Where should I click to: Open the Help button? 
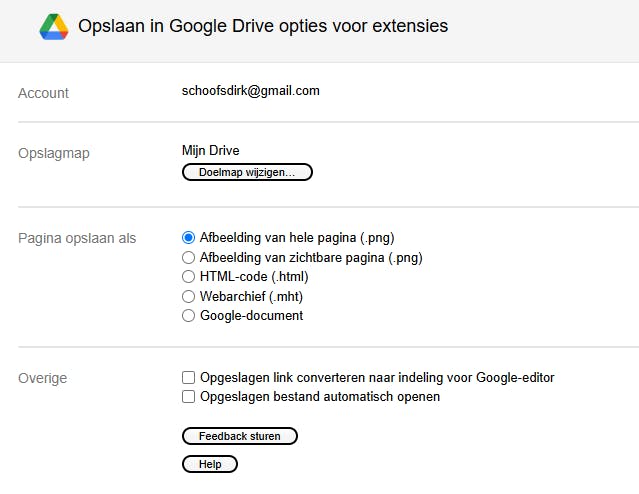pyautogui.click(x=210, y=464)
